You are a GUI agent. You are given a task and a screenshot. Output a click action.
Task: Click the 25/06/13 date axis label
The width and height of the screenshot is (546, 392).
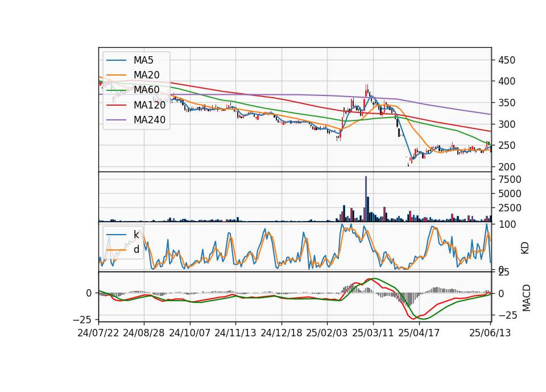490,333
